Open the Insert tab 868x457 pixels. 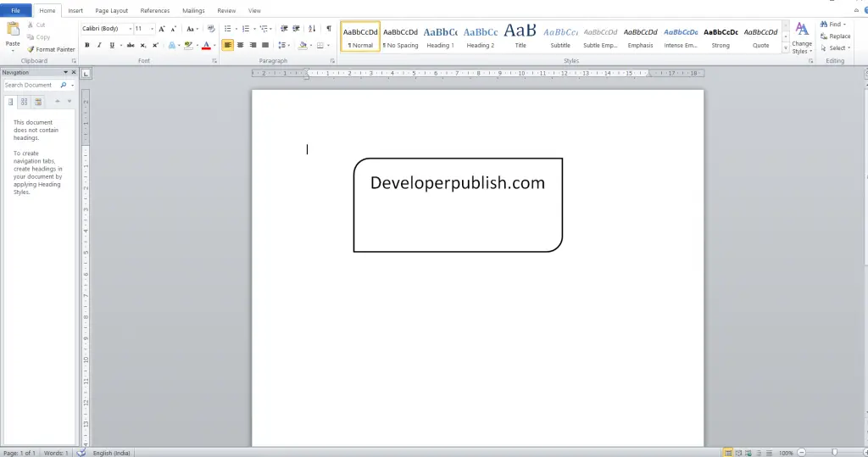pos(75,10)
